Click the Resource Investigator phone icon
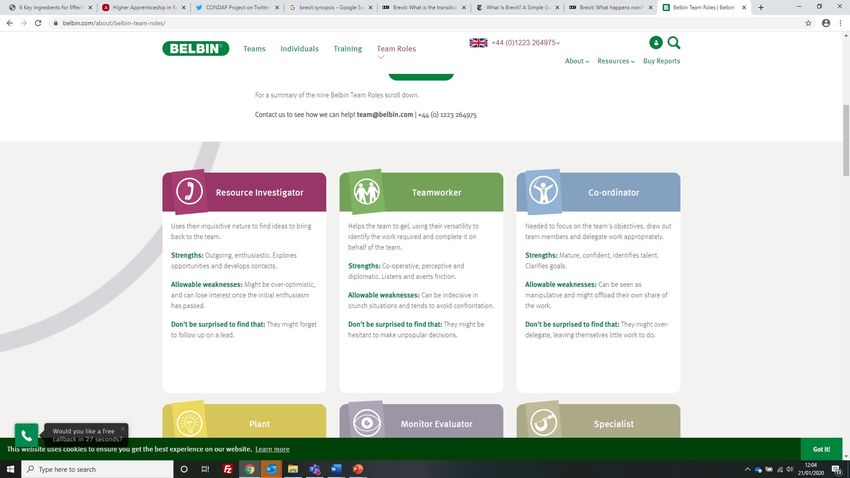Viewport: 850px width, 478px height. [189, 191]
